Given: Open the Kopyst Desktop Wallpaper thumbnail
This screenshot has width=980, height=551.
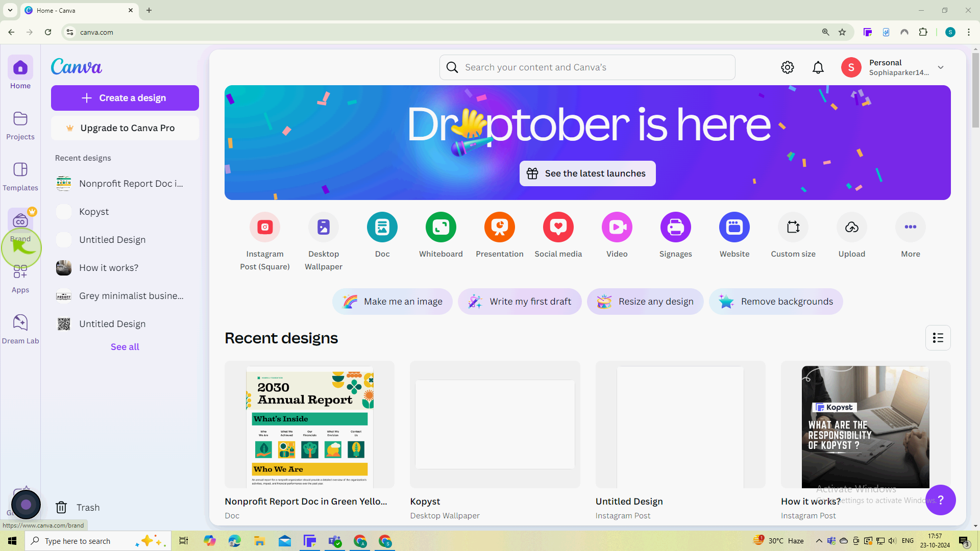Looking at the screenshot, I should (495, 424).
